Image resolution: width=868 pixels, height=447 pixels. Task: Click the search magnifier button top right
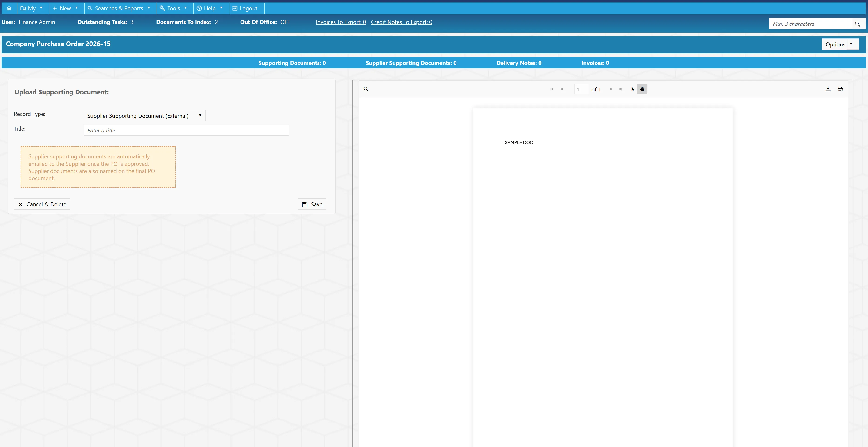pyautogui.click(x=858, y=24)
